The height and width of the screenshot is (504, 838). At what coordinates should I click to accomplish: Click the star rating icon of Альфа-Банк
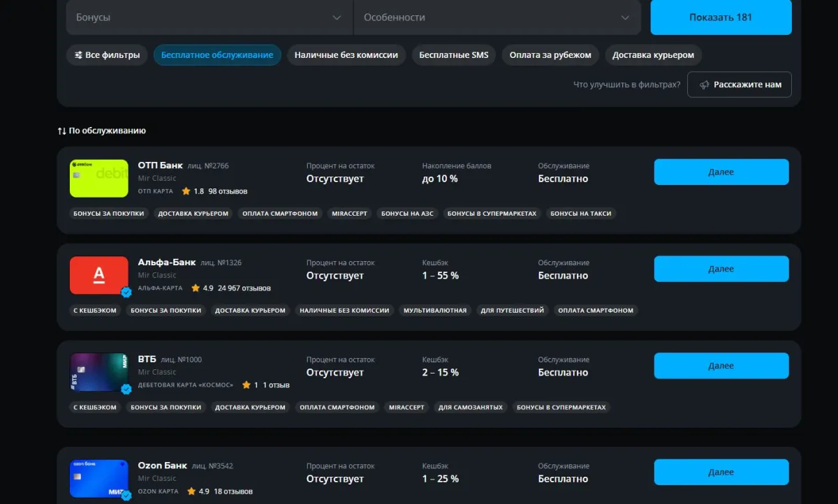pos(196,288)
